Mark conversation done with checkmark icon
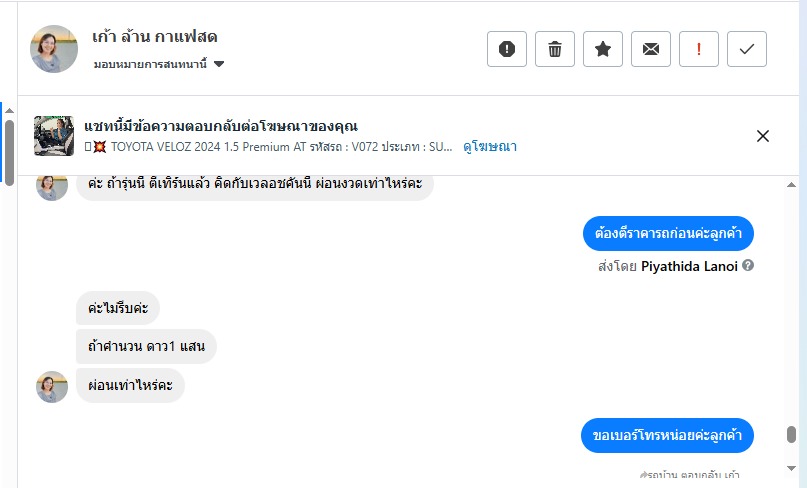 point(747,49)
